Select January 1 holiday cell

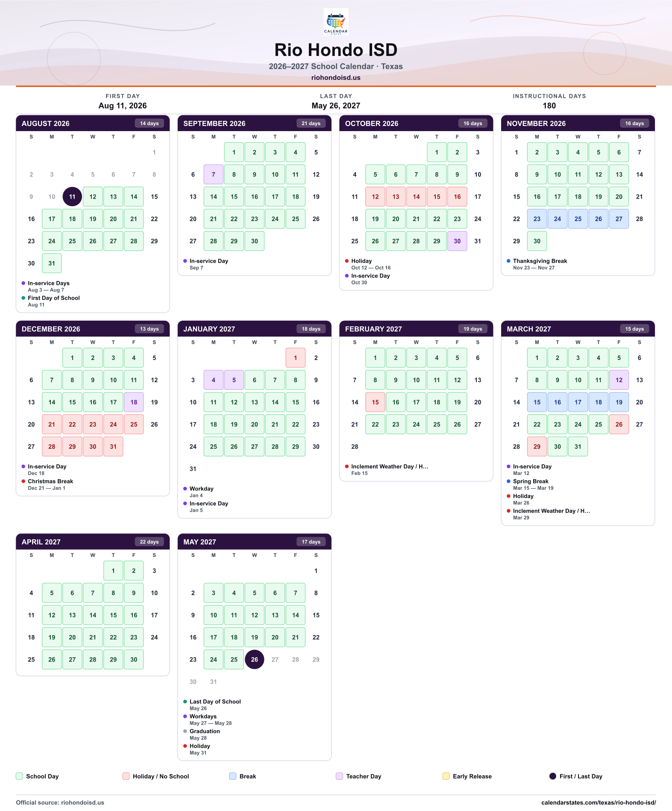pos(296,358)
